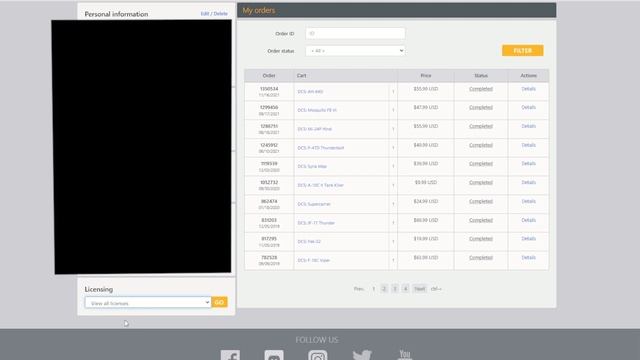Open Details for the P-47D Thunderbolt order

528,145
